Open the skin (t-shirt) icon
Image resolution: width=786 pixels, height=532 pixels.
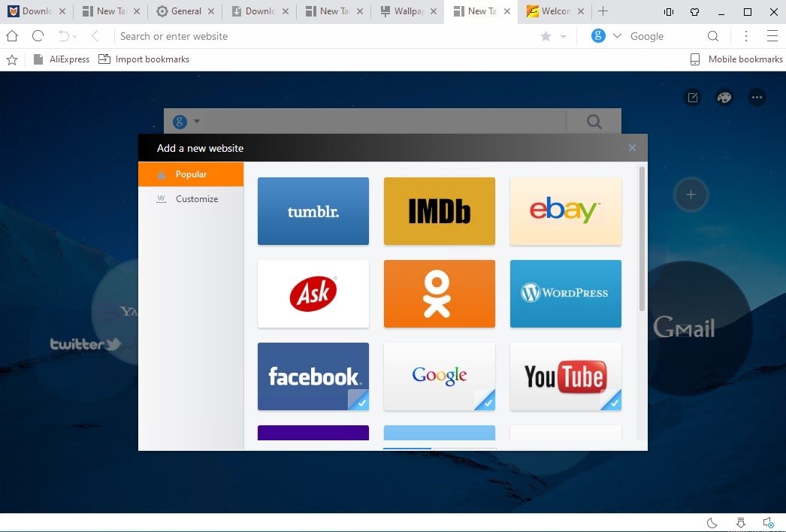point(695,11)
